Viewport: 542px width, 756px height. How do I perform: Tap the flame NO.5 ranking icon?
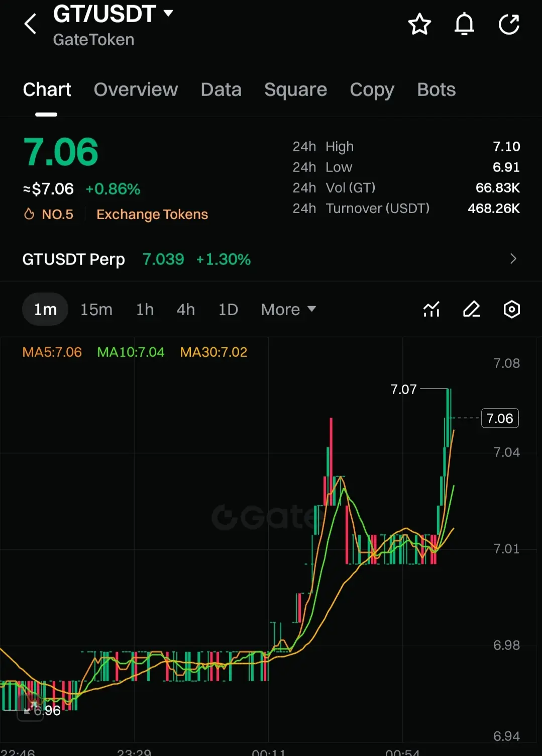pyautogui.click(x=29, y=214)
